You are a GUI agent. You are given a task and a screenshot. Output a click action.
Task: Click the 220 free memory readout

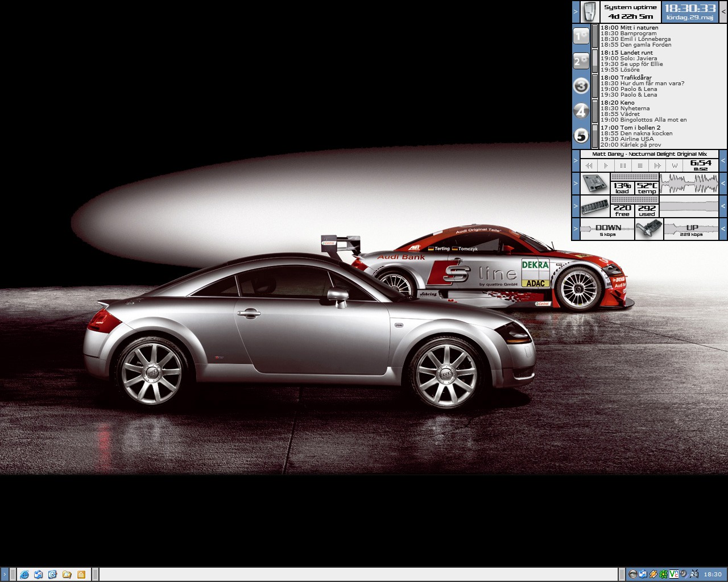click(622, 211)
